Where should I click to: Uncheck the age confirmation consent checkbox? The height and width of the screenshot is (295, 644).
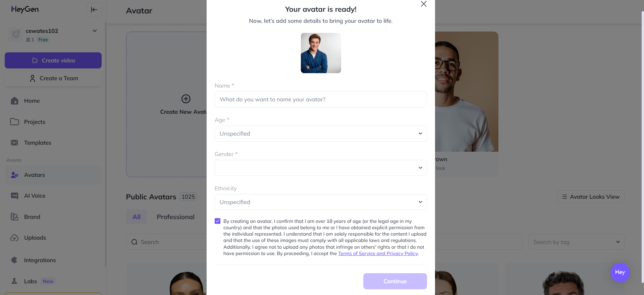point(218,221)
